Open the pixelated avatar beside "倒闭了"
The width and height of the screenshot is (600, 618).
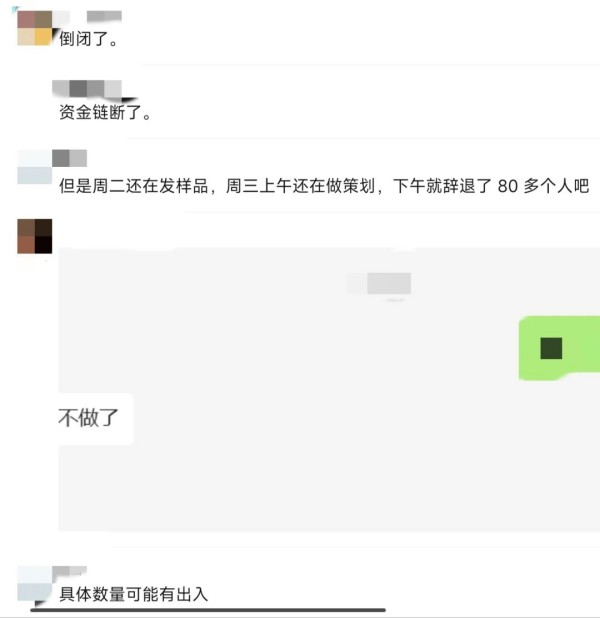pyautogui.click(x=35, y=28)
